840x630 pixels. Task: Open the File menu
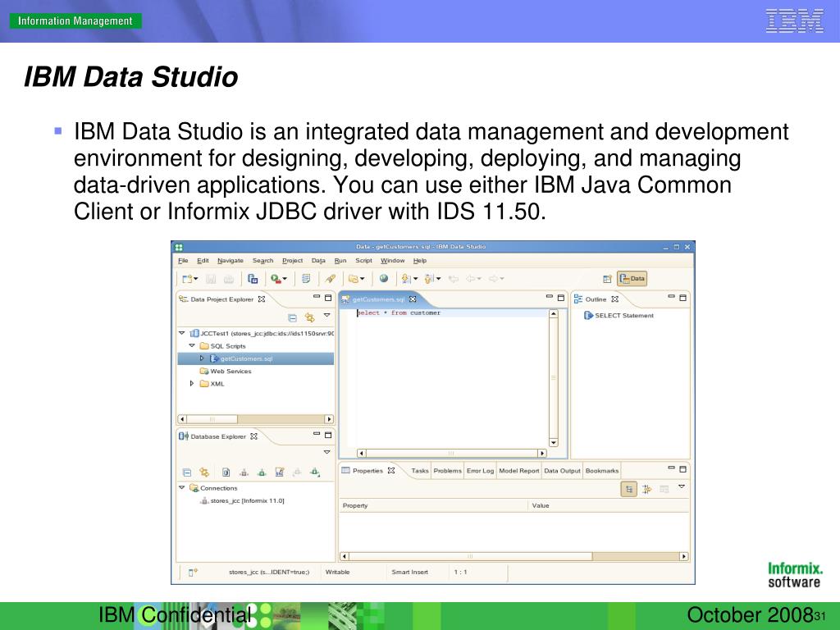pos(183,260)
